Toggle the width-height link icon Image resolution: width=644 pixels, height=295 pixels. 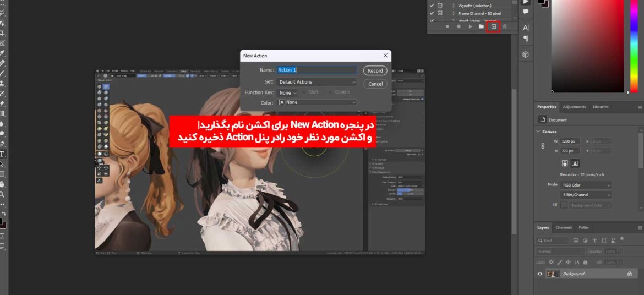click(543, 146)
